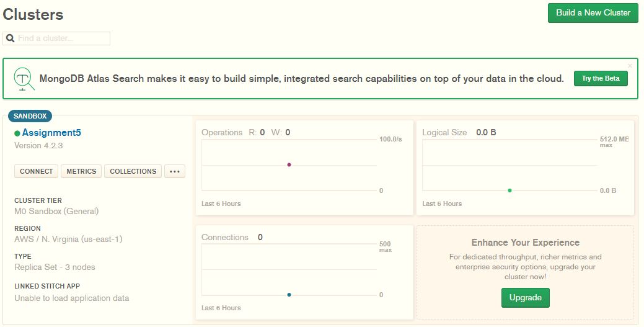This screenshot has width=644, height=327.
Task: Click Last 6 Hours under Connections chart
Action: 221,308
